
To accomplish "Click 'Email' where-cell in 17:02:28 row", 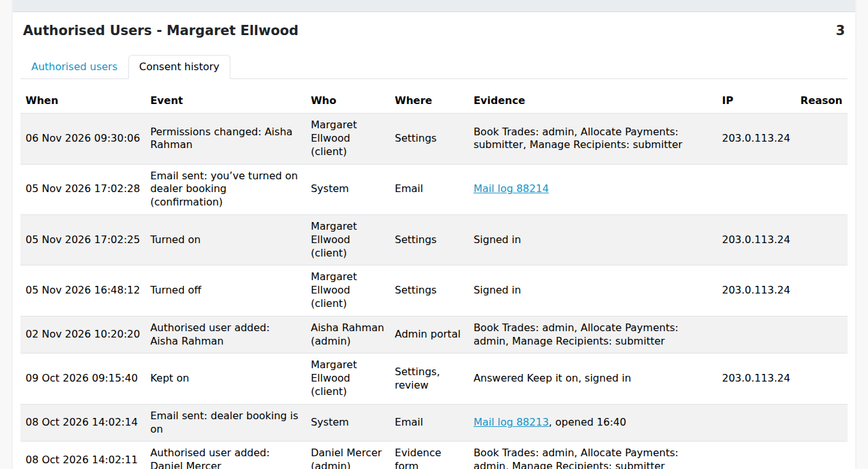I will point(409,189).
